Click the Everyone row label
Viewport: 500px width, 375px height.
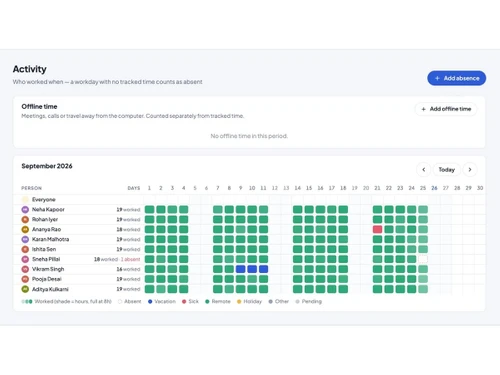pos(44,199)
